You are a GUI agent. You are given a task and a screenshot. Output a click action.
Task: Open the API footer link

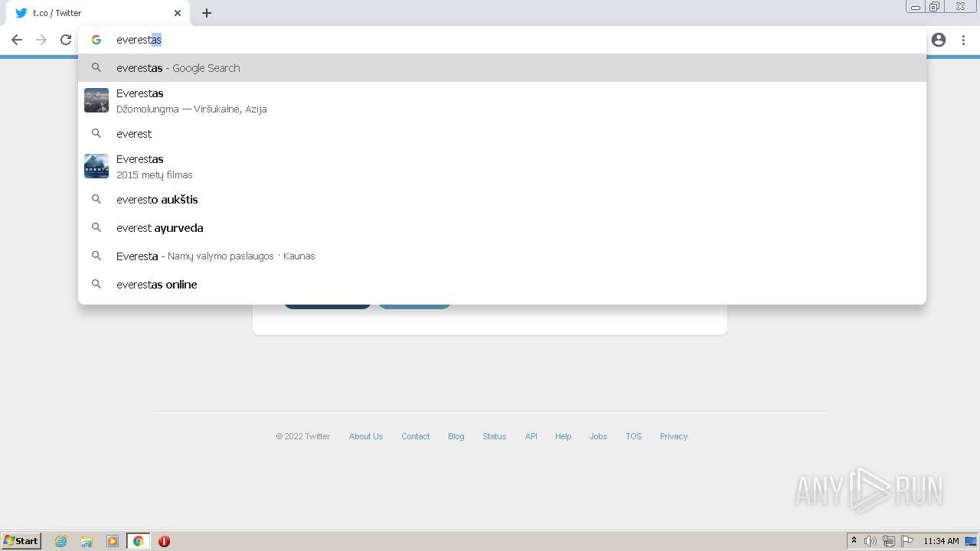coord(531,436)
